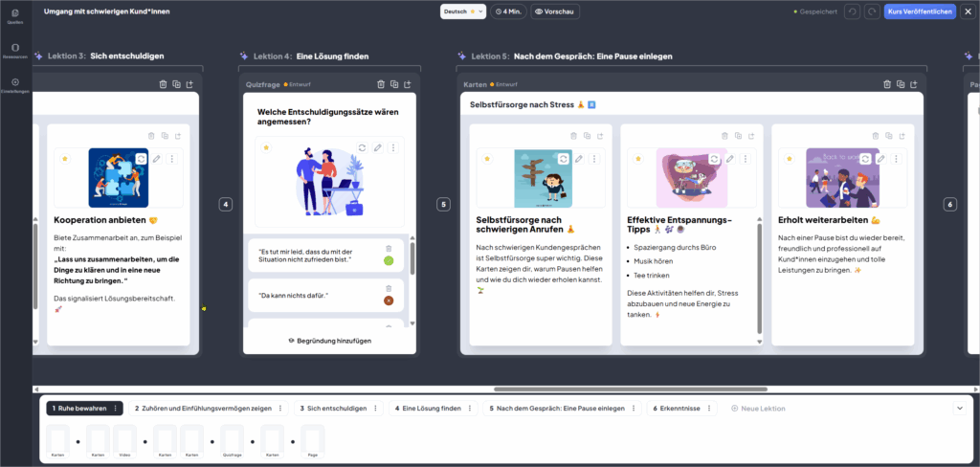This screenshot has height=467, width=980.
Task: Open more options for Kooperation anbieten image
Action: coord(172,159)
